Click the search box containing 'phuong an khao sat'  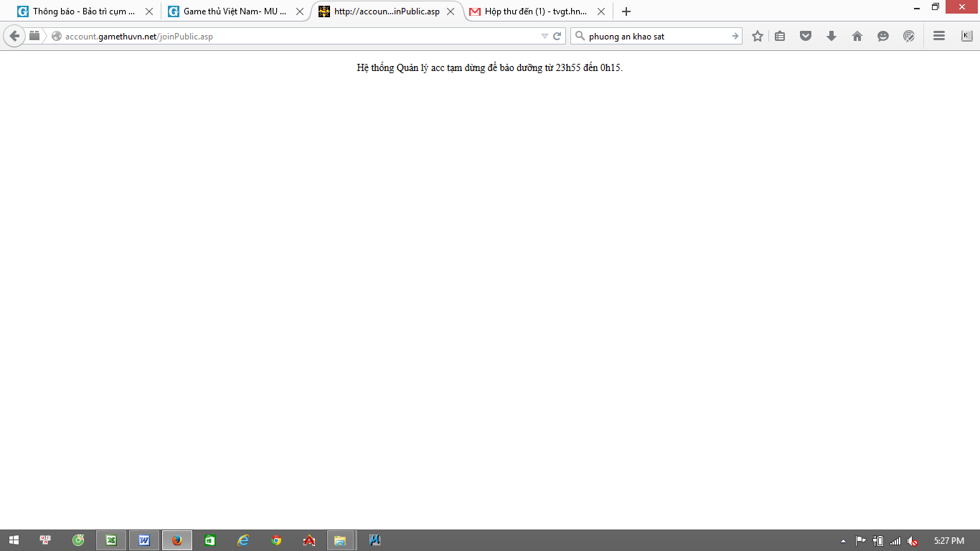(x=657, y=36)
